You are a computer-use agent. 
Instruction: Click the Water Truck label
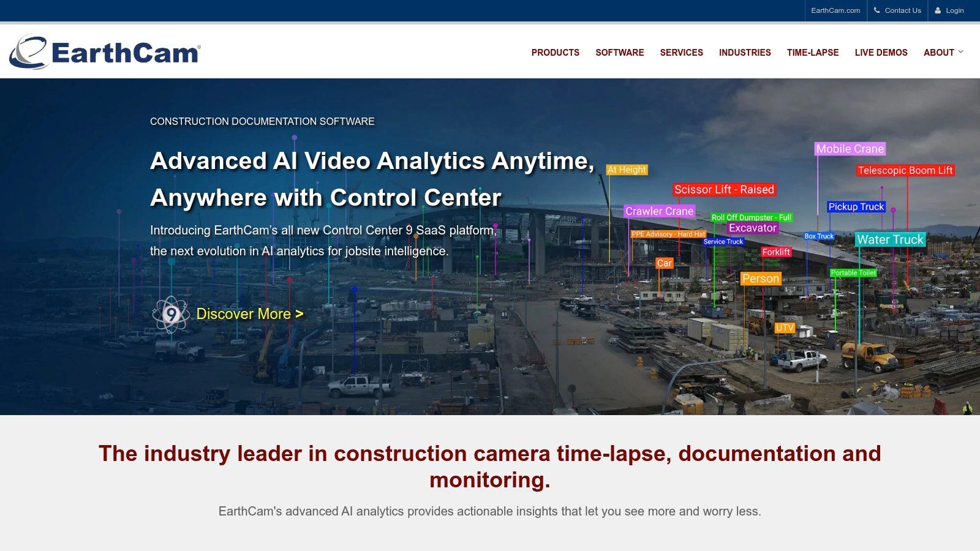891,239
